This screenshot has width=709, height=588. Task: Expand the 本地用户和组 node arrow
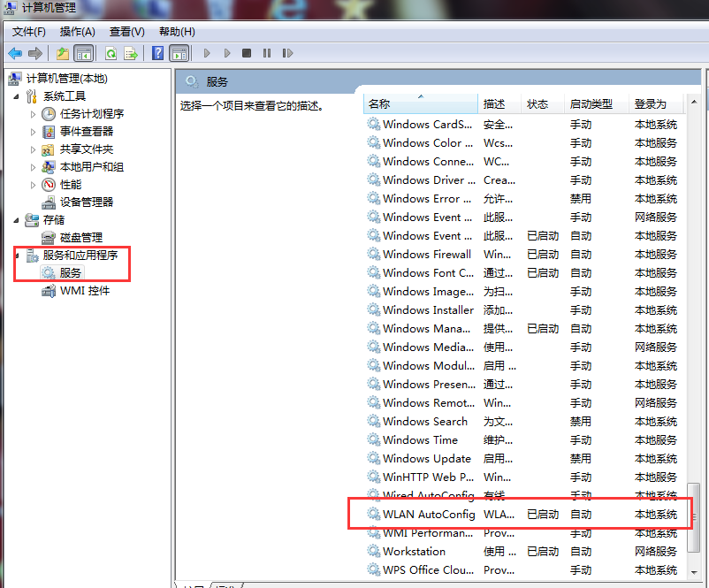(33, 167)
